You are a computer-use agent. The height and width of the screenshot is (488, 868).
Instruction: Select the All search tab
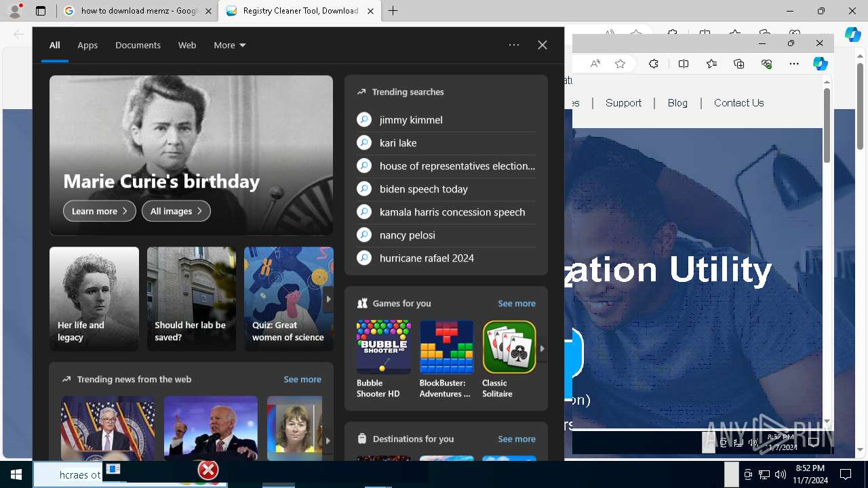[x=55, y=45]
